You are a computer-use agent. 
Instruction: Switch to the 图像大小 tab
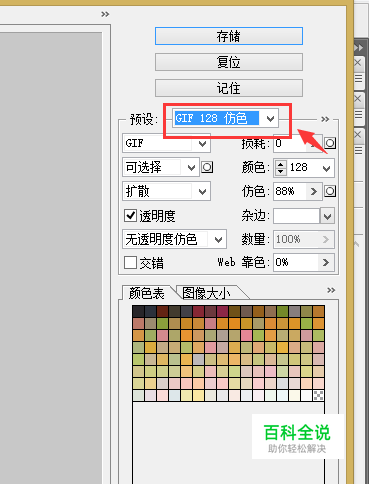click(207, 293)
